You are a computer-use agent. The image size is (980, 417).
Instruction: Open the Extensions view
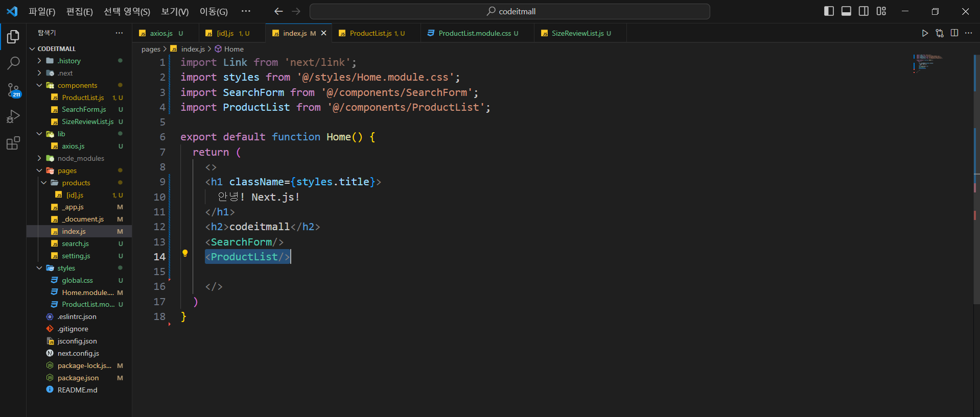13,143
